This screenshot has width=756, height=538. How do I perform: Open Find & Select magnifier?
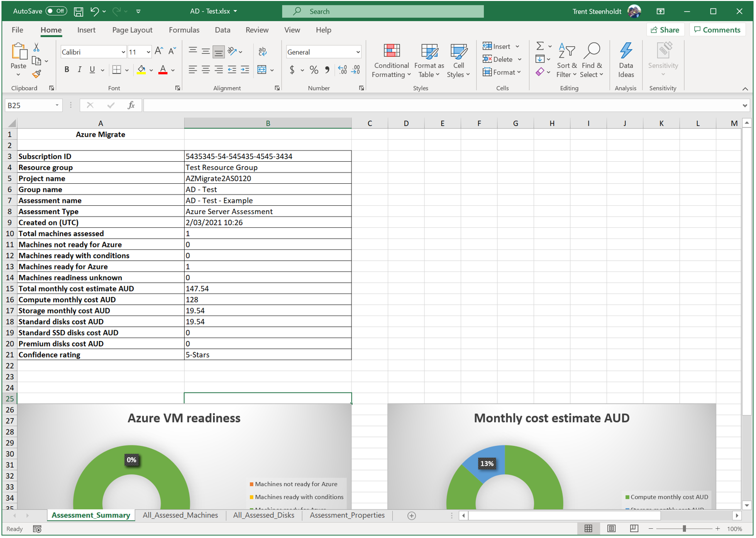tap(592, 60)
